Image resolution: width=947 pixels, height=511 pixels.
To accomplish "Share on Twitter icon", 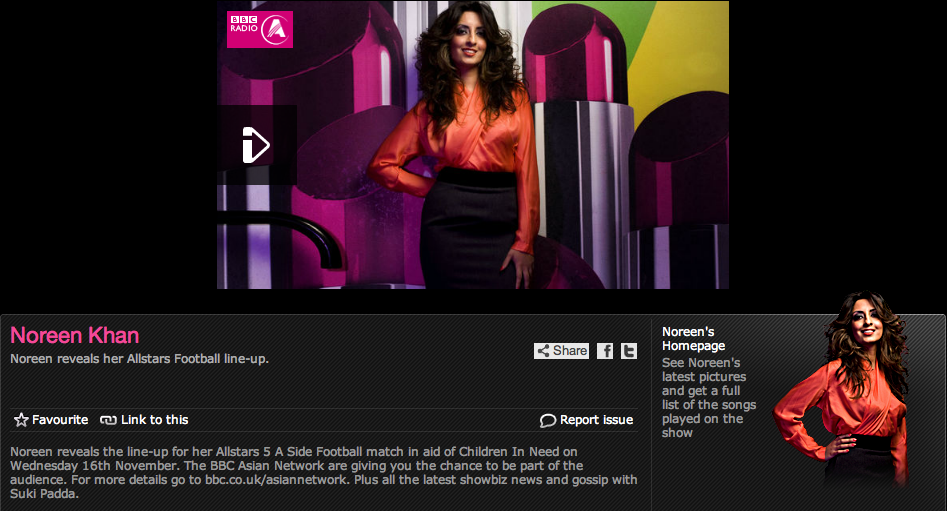I will point(629,351).
